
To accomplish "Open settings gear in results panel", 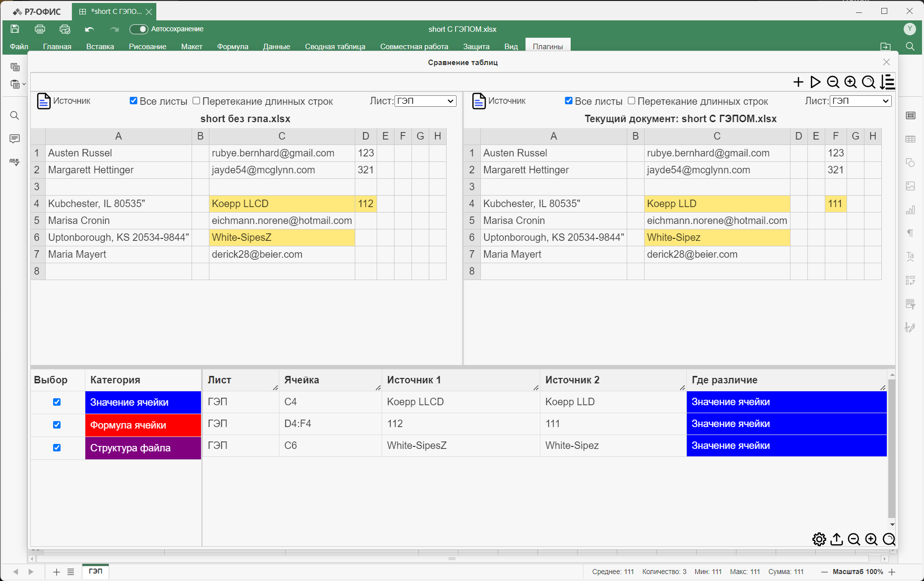I will [x=819, y=539].
